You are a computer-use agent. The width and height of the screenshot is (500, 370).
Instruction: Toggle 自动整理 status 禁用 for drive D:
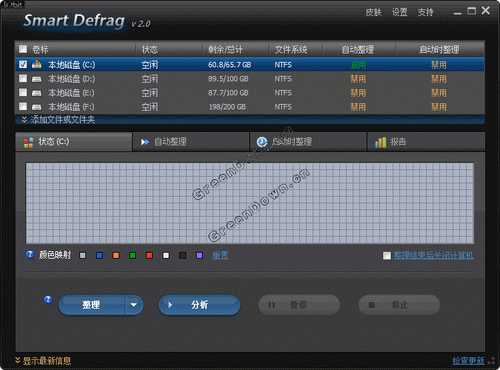tap(358, 79)
